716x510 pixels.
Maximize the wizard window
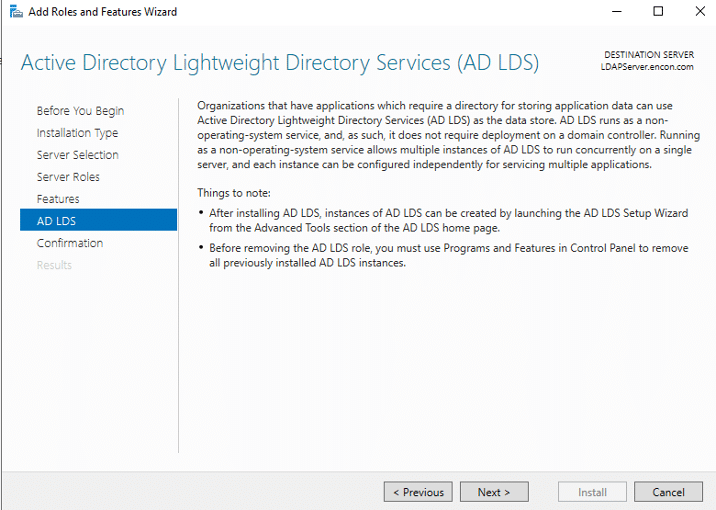click(658, 12)
